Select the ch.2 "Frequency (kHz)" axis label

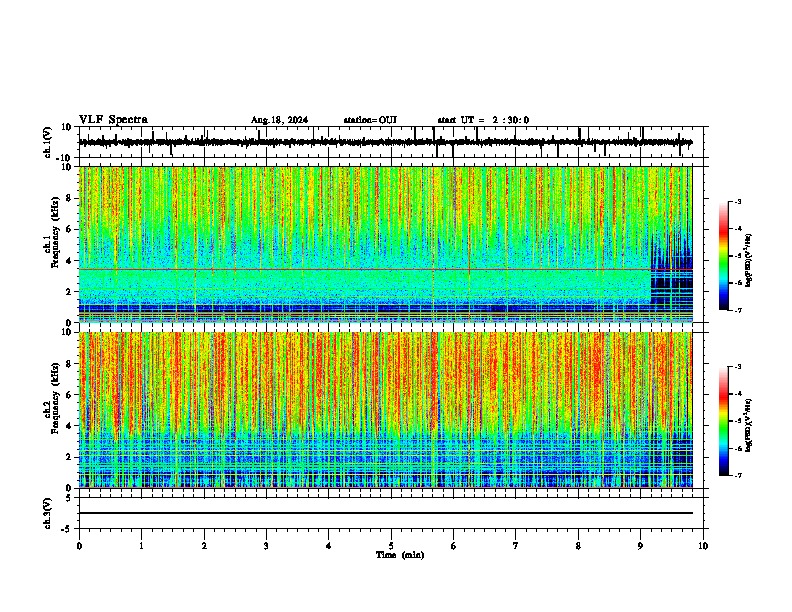(56, 398)
